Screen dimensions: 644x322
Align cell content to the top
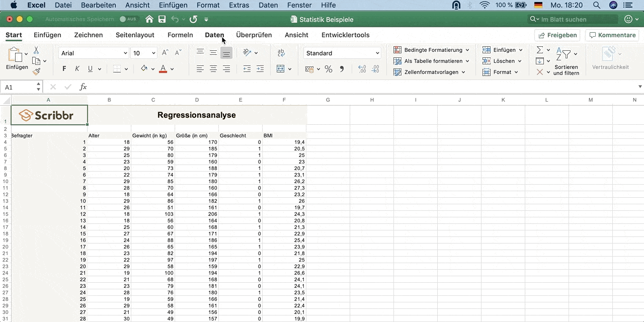[200, 52]
